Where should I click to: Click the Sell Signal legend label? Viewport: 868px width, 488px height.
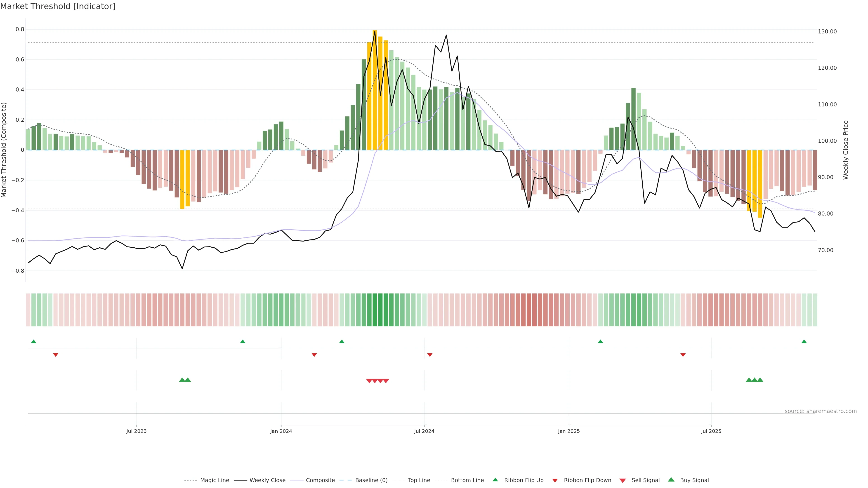pyautogui.click(x=645, y=480)
